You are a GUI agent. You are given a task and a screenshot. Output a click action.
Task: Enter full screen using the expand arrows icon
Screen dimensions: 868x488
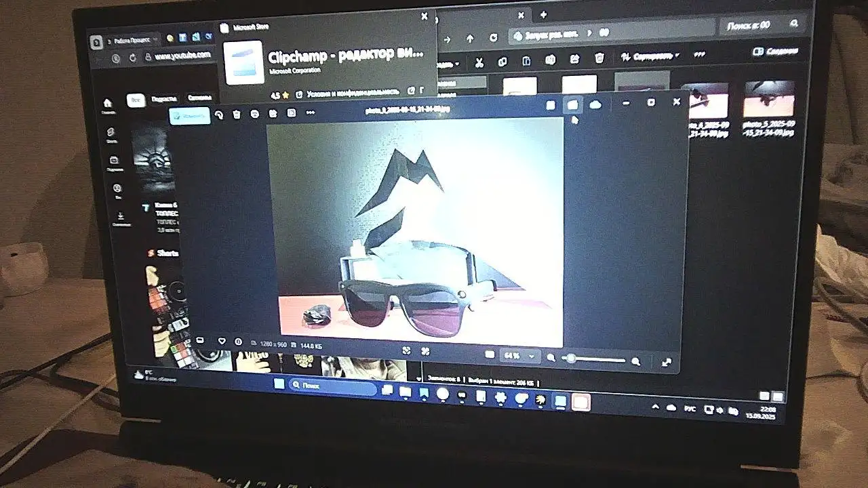click(666, 363)
